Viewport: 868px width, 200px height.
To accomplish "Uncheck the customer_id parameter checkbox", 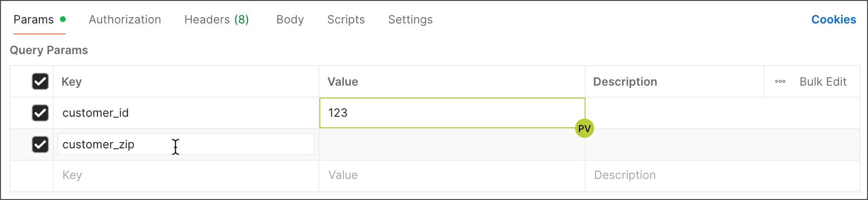I will (x=40, y=113).
